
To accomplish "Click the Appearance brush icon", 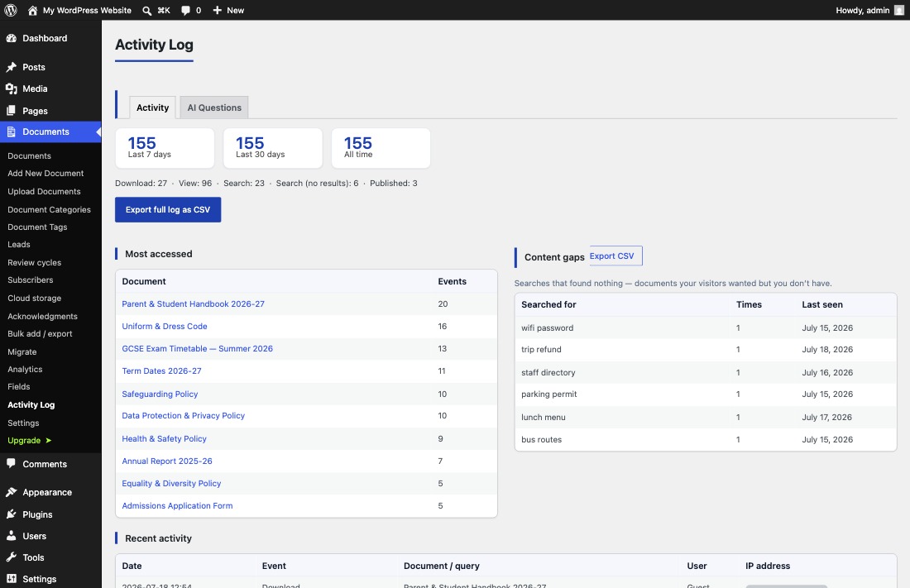I will click(11, 492).
